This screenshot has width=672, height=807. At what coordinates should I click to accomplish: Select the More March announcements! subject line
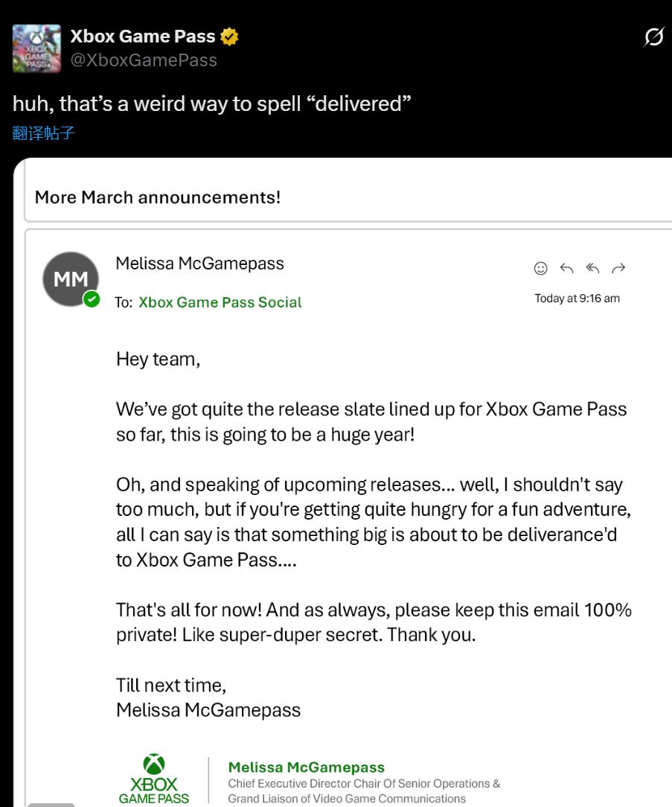[x=158, y=197]
